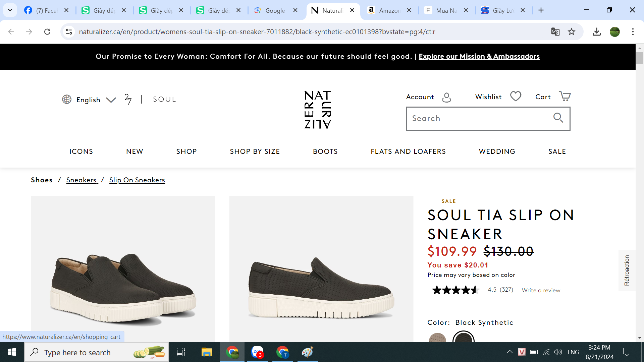Open the SHOP BY SIZE menu
Image resolution: width=644 pixels, height=362 pixels.
click(255, 152)
